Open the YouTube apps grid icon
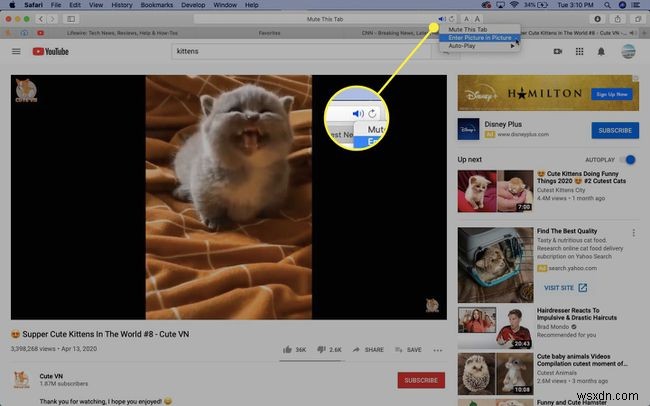 pyautogui.click(x=580, y=51)
